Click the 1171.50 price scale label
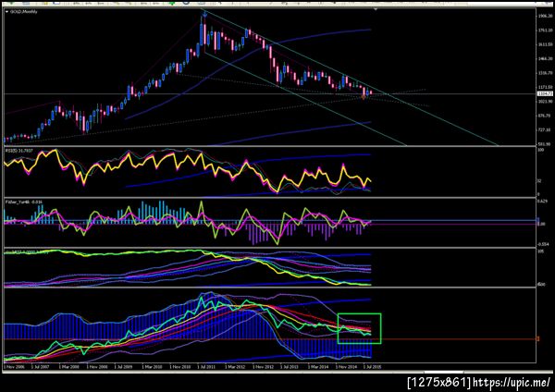Image resolution: width=555 pixels, height=392 pixels. tap(546, 87)
